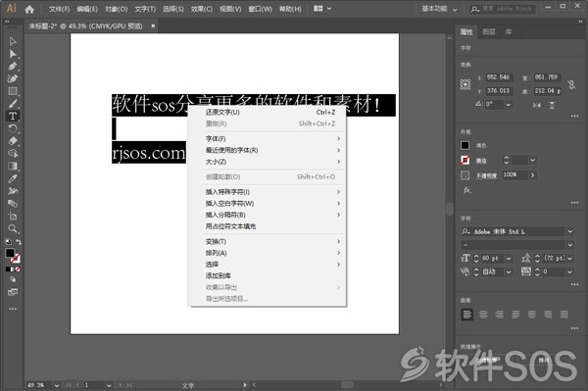
Task: Open more options in Character section
Action: point(574,285)
